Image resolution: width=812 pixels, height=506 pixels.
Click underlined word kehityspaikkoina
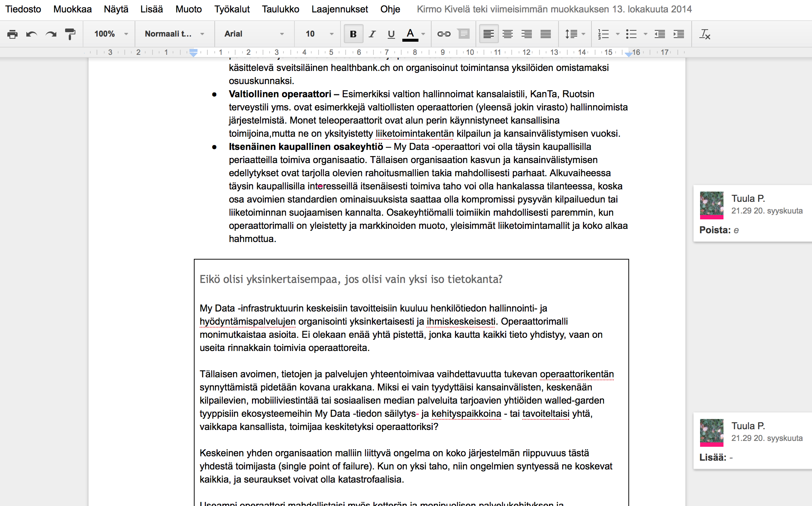466,414
